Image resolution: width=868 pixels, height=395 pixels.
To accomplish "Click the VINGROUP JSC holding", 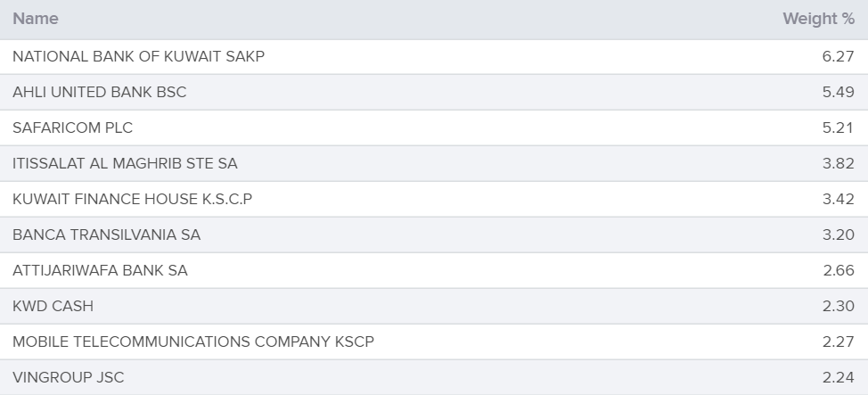I will coord(69,377).
